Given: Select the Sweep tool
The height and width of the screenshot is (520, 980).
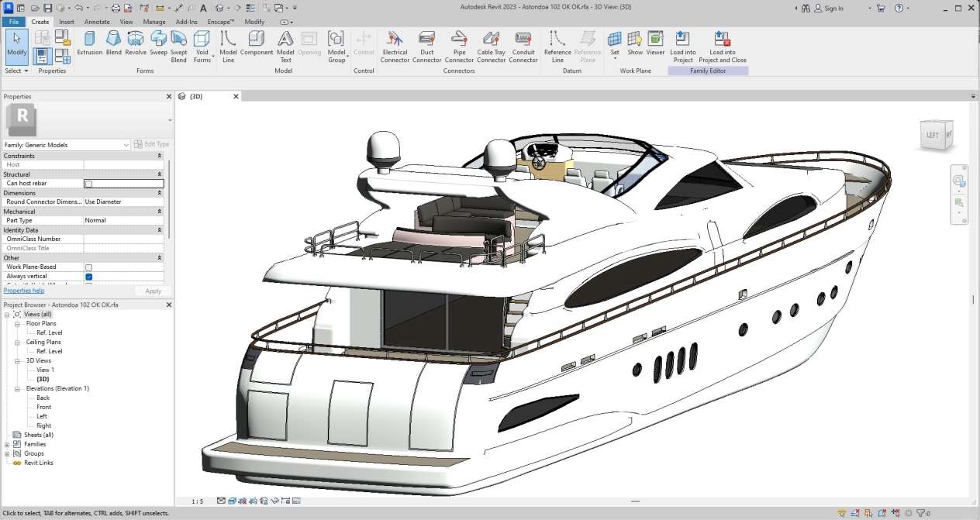Looking at the screenshot, I should click(158, 43).
